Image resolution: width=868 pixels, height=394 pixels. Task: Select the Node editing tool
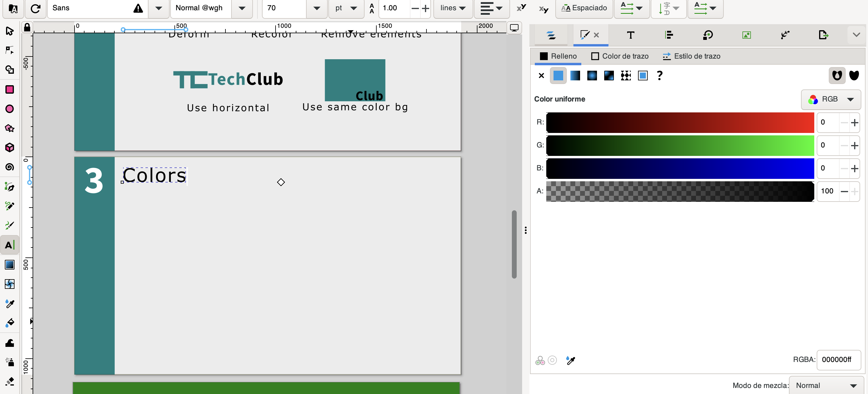[9, 50]
